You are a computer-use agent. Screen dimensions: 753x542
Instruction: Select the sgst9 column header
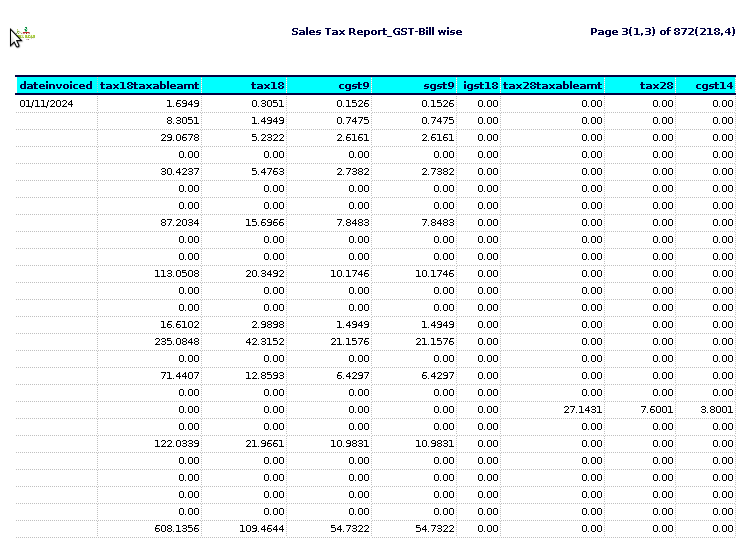414,85
